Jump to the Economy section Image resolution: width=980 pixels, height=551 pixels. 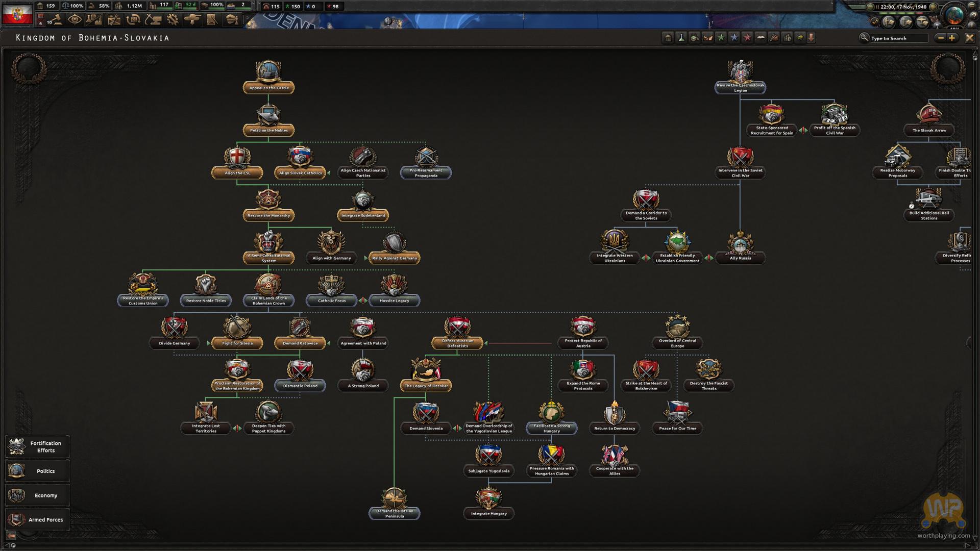pos(37,495)
